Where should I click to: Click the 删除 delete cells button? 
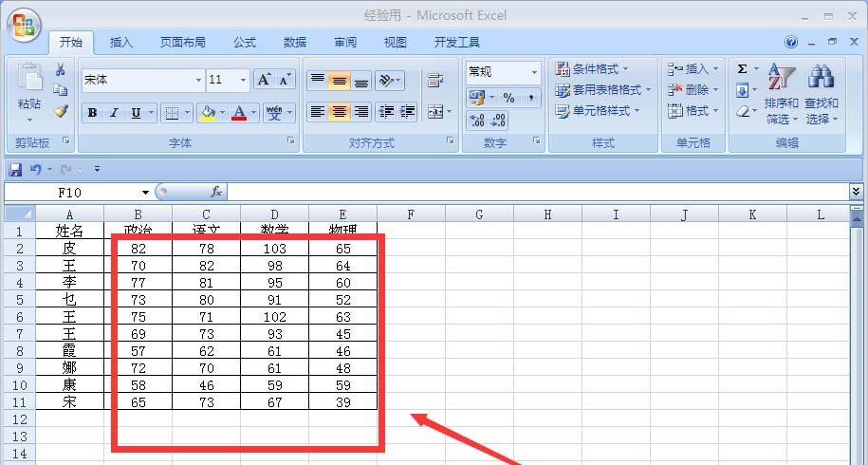pos(693,89)
